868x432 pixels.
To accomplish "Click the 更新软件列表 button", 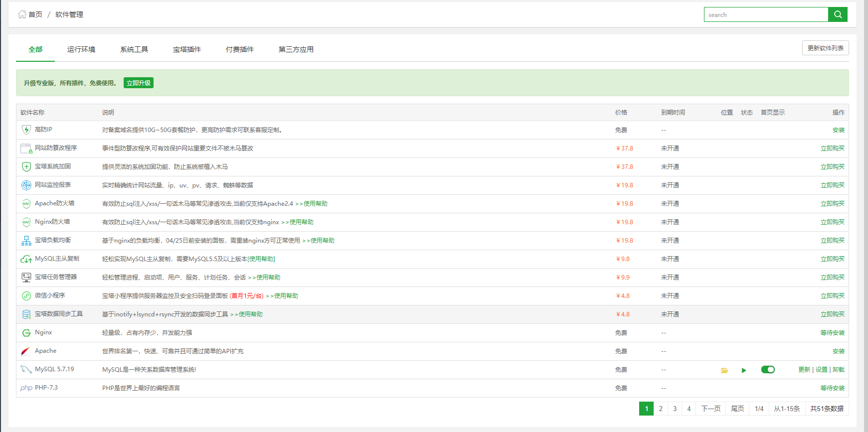I will coord(825,48).
